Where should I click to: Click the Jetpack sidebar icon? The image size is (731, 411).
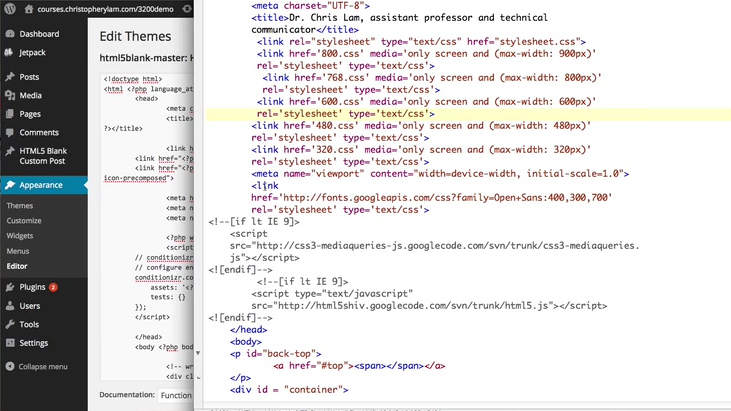[9, 52]
